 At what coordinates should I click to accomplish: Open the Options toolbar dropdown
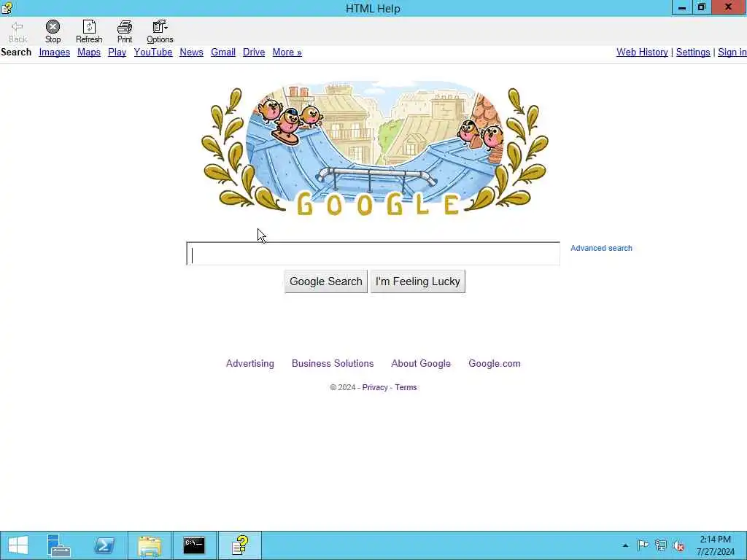tap(160, 32)
